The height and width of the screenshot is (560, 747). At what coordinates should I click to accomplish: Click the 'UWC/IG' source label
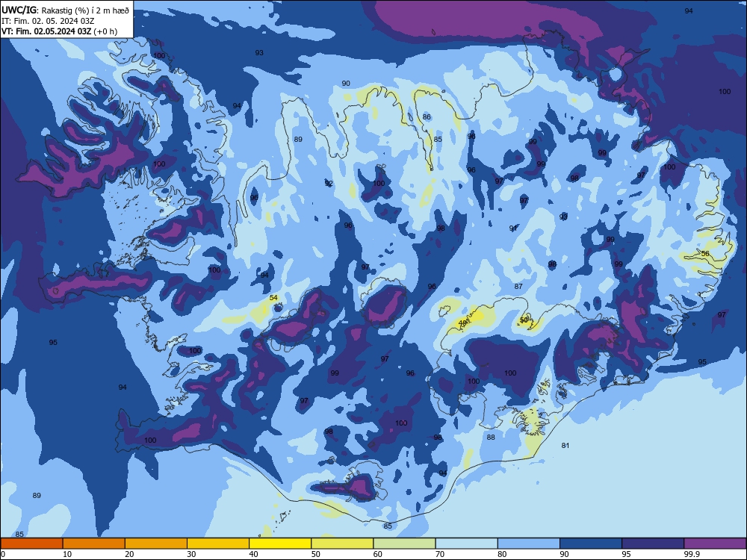point(19,10)
